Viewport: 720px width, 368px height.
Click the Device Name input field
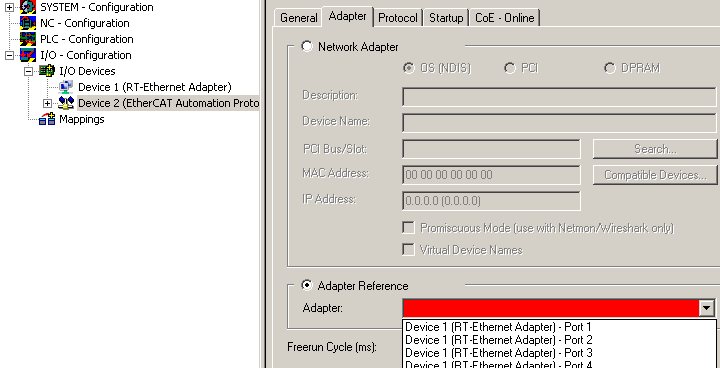click(x=559, y=123)
